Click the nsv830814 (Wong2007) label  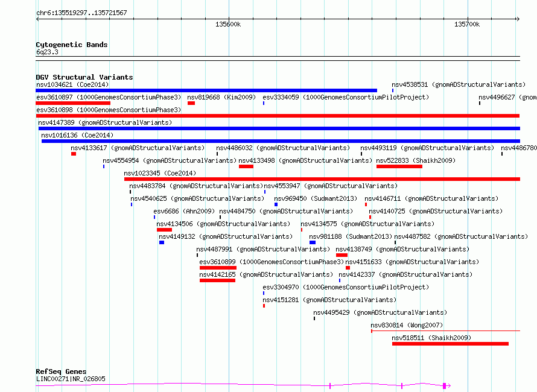[407, 325]
